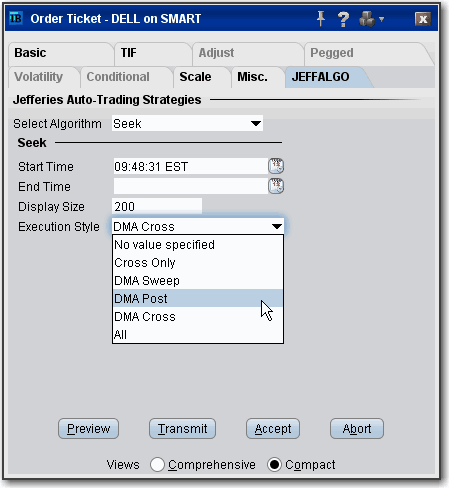
Task: Click the empty End Time field
Action: 190,186
